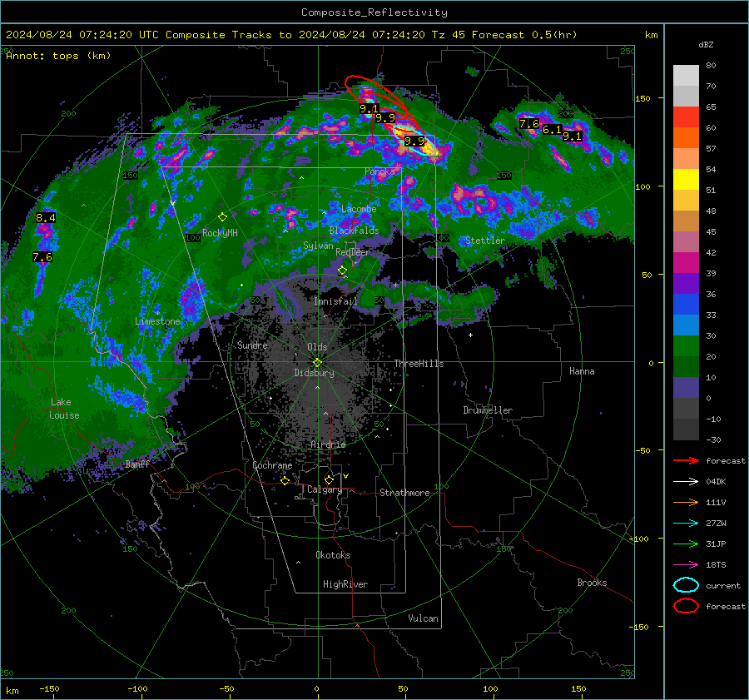Screen dimensions: 749x700
Task: Click the cyan current ellipse legend symbol
Action: coord(686,585)
